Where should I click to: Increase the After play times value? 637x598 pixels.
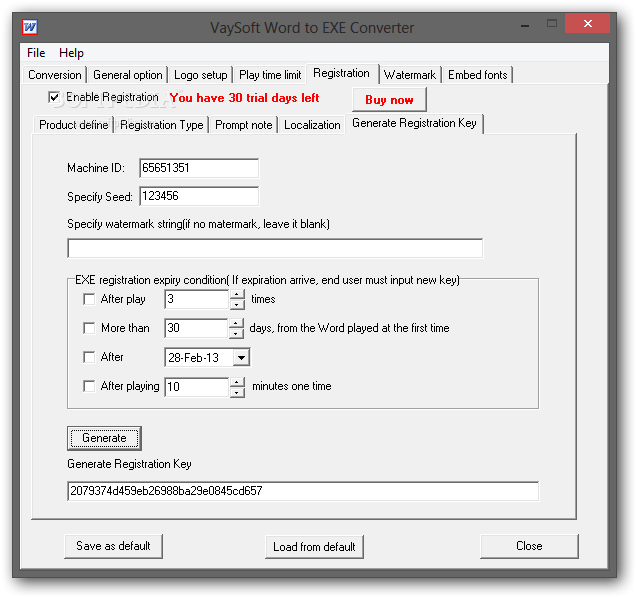tap(237, 294)
